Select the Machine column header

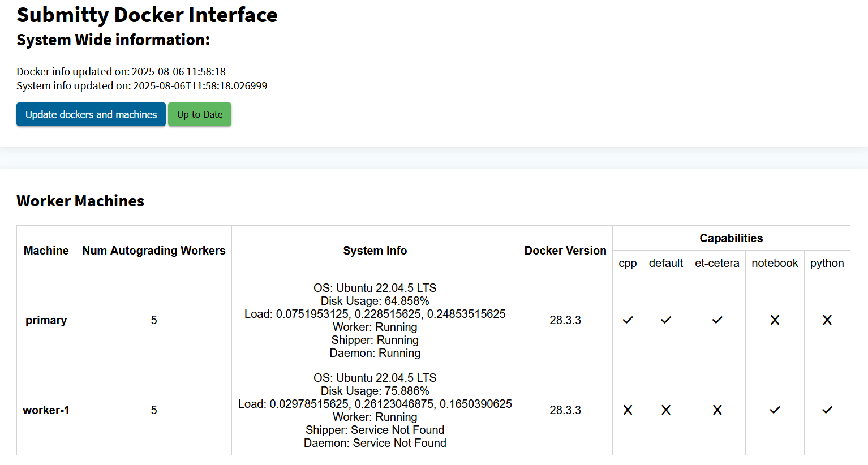tap(46, 251)
